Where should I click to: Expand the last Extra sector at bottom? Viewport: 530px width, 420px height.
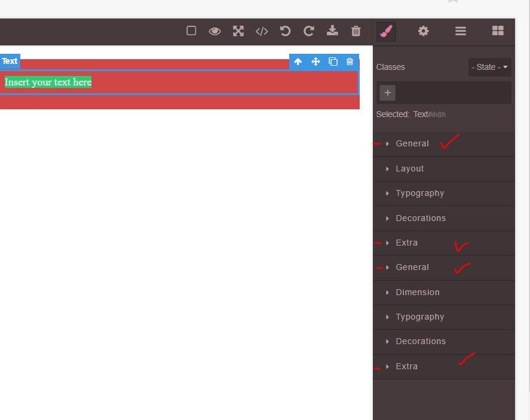tap(444, 367)
